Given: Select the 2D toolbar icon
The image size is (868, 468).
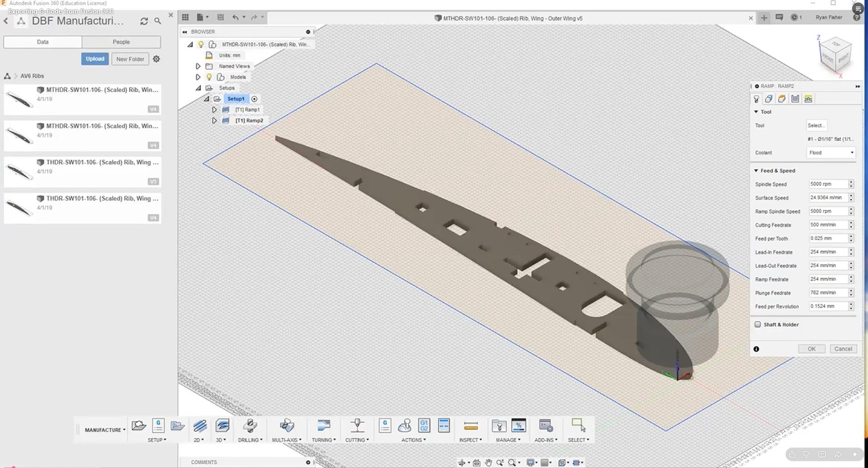Looking at the screenshot, I should 199,425.
